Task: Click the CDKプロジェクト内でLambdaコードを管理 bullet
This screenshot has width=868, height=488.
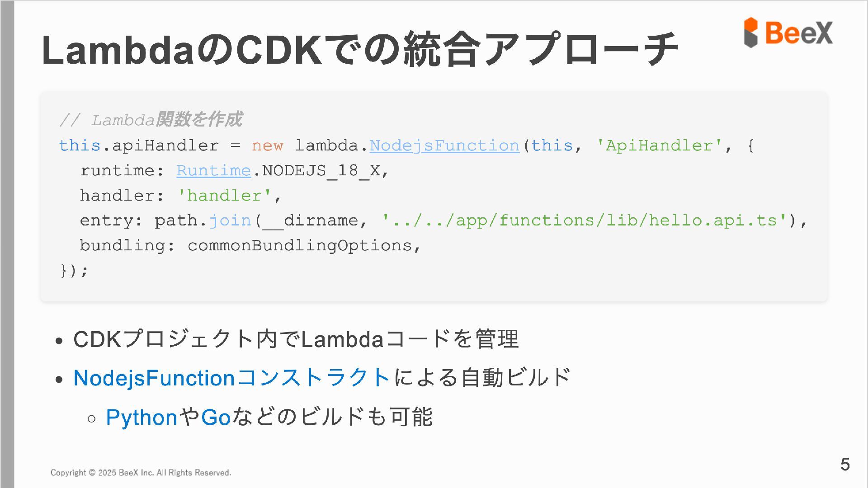Action: tap(296, 339)
